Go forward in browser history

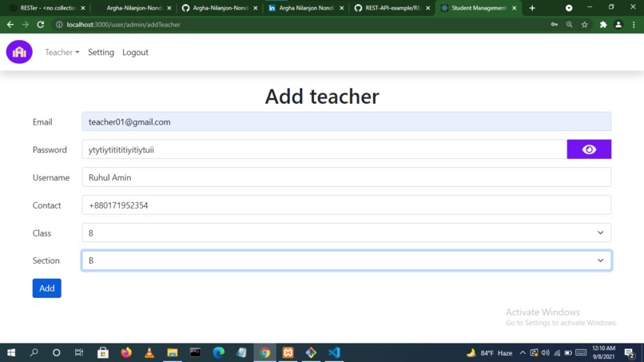point(26,25)
